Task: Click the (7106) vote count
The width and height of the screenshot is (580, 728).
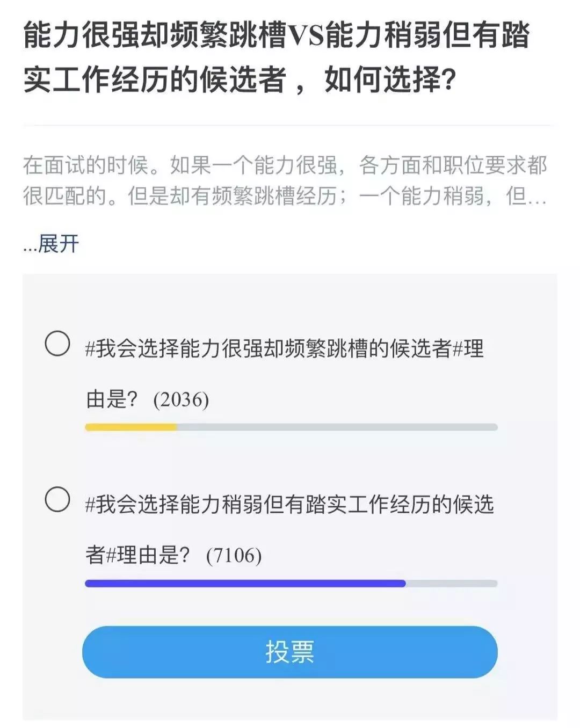Action: coord(234,555)
